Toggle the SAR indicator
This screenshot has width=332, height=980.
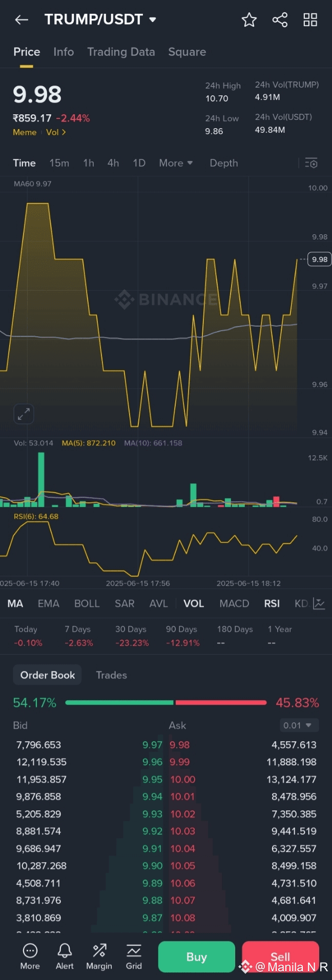point(125,603)
